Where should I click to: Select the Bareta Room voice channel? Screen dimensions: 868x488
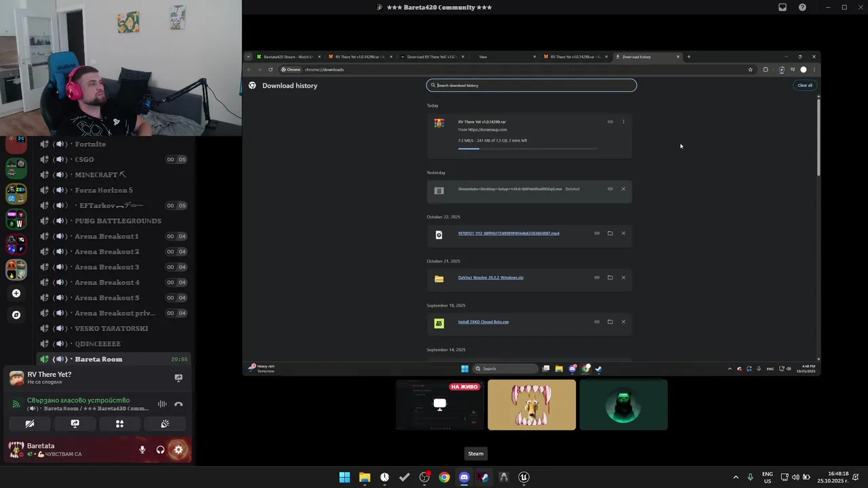(x=113, y=359)
